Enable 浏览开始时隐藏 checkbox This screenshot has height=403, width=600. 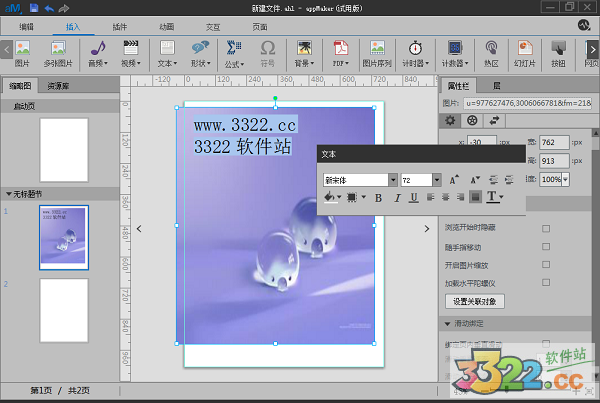(546, 228)
